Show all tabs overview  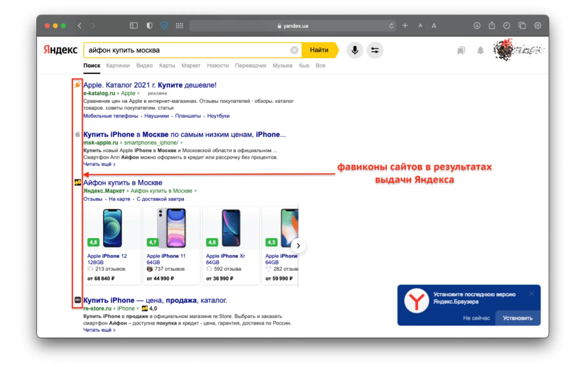(x=522, y=26)
